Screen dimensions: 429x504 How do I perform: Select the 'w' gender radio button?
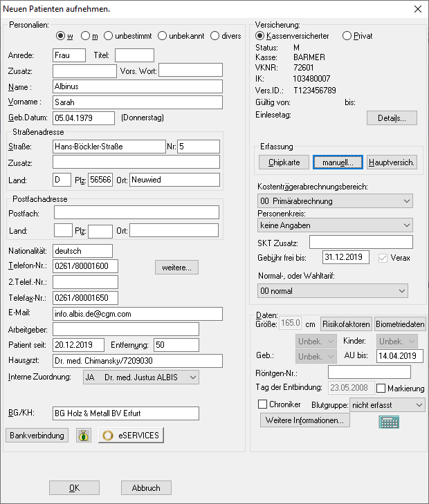click(x=60, y=36)
